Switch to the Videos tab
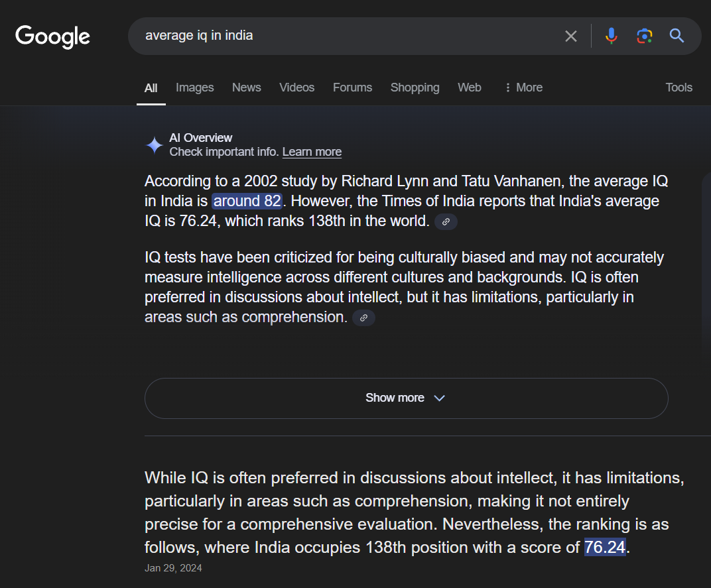This screenshot has height=588, width=711. pyautogui.click(x=296, y=88)
